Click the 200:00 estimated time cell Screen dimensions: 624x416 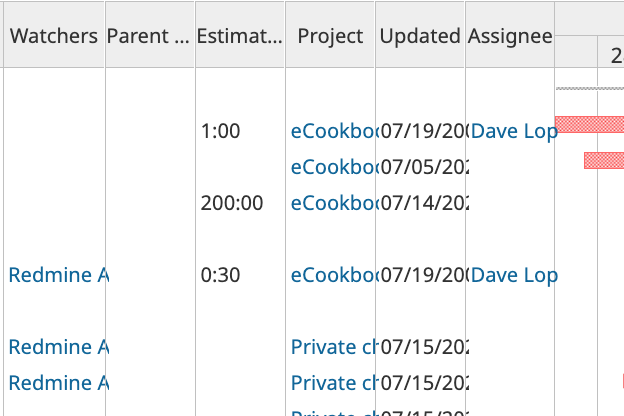(232, 203)
